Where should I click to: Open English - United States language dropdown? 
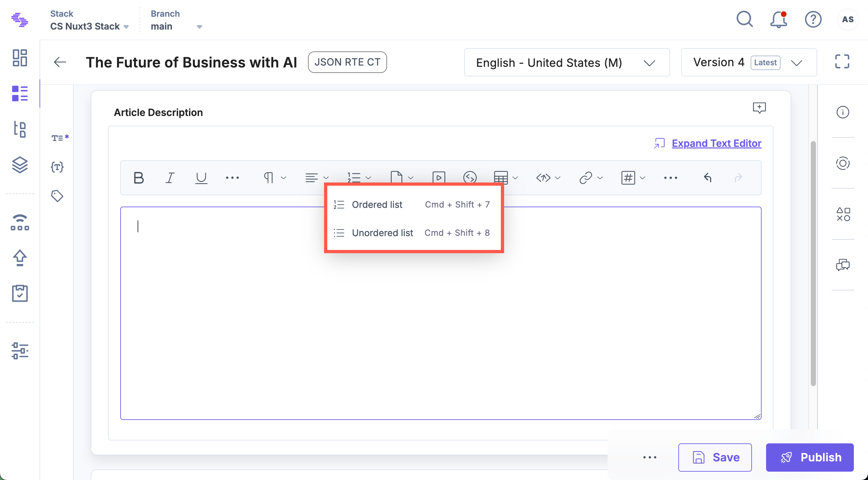(x=567, y=63)
